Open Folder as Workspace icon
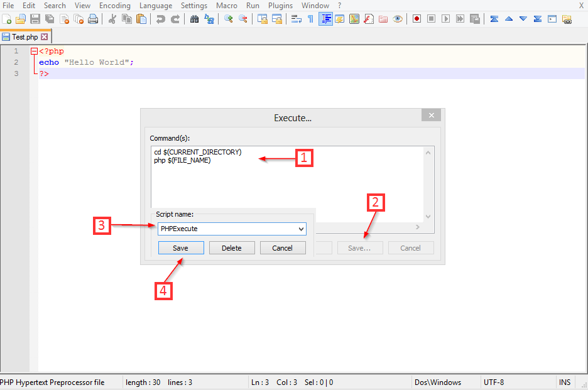This screenshot has height=390, width=588. coord(383,19)
